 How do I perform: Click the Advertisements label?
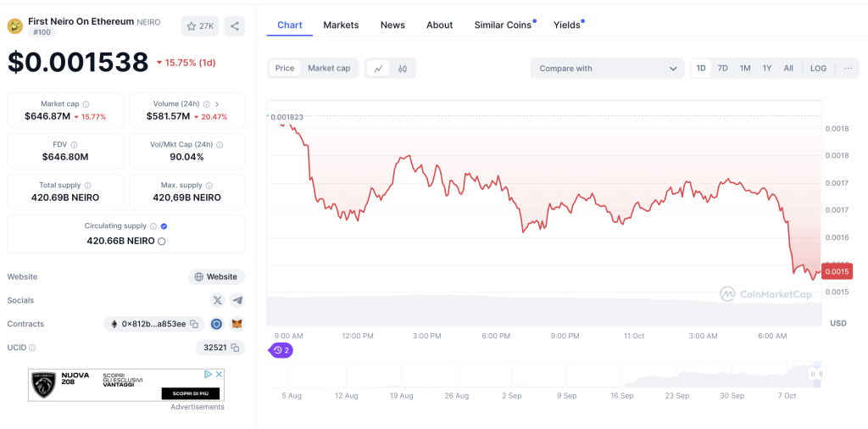click(x=198, y=407)
